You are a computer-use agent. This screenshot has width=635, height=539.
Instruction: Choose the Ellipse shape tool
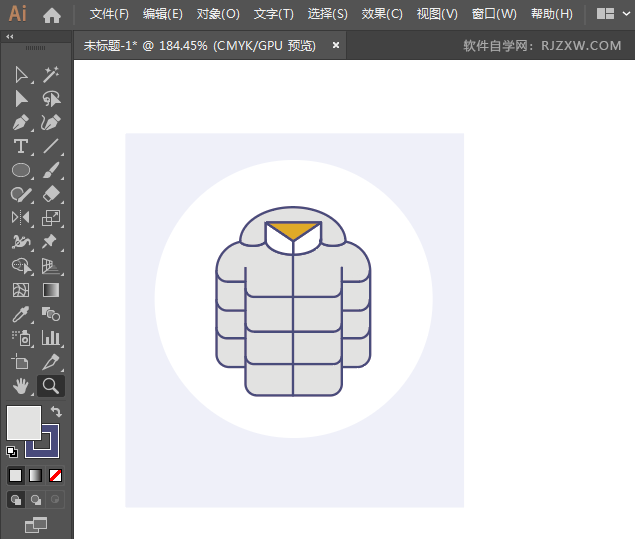coord(21,171)
